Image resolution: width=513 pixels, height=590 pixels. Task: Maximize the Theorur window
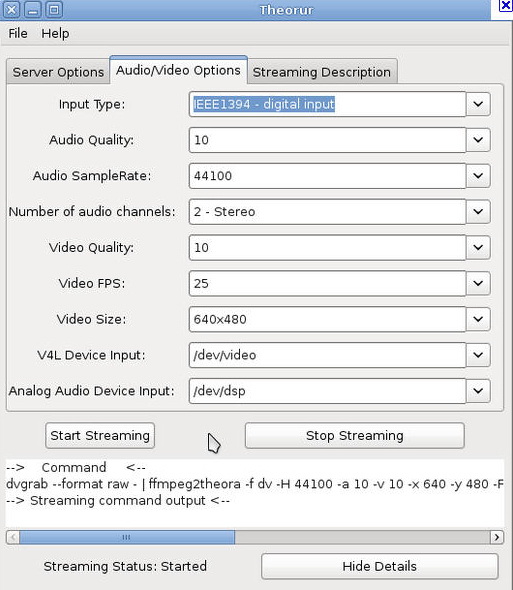coord(54,10)
